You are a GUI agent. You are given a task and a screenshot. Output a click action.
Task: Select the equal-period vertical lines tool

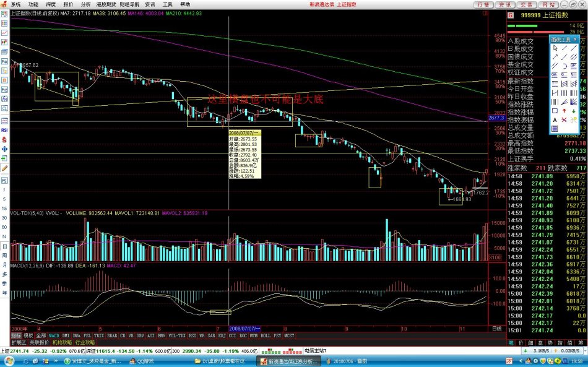tap(564, 93)
